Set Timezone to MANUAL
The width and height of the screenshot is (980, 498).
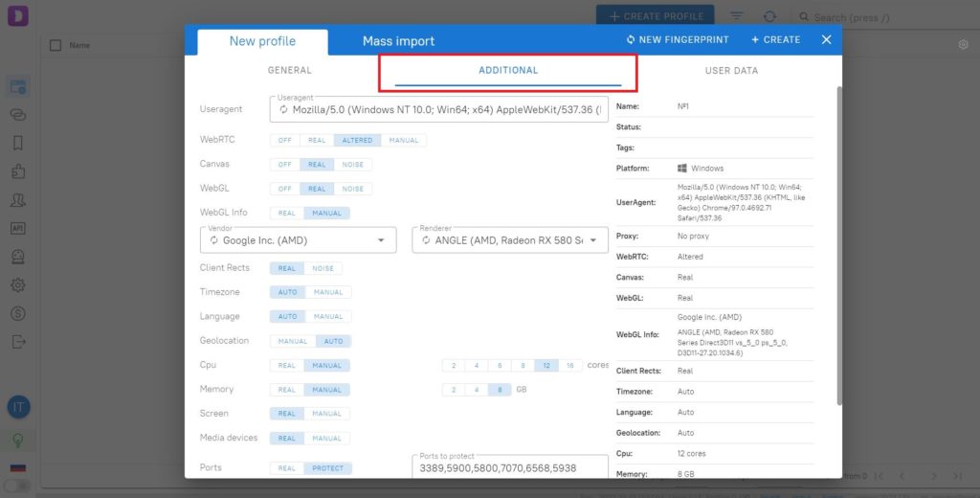(x=328, y=292)
